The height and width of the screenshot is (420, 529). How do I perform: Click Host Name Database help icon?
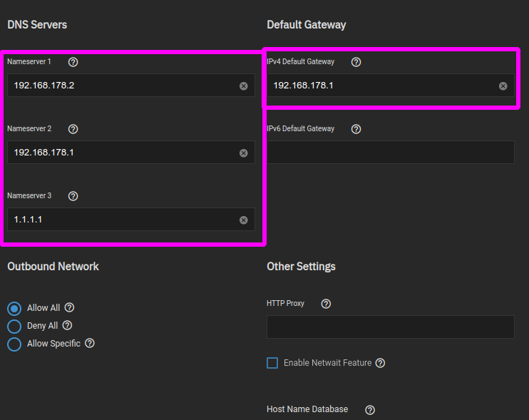(370, 410)
